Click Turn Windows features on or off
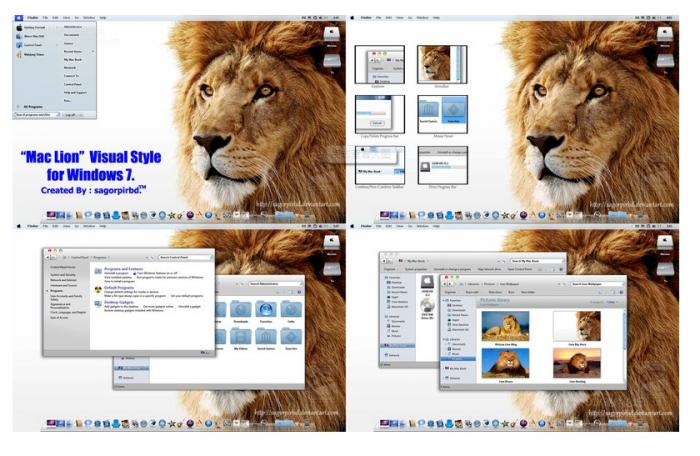The image size is (700, 456). [157, 273]
